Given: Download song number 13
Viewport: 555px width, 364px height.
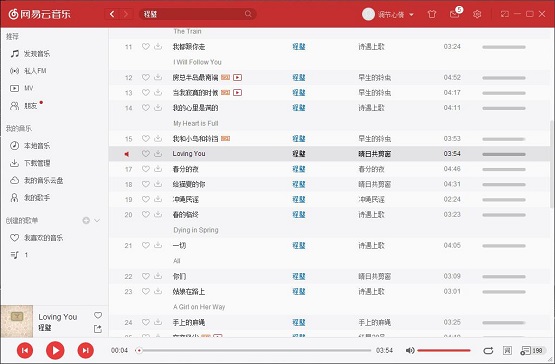Looking at the screenshot, I should click(x=158, y=92).
